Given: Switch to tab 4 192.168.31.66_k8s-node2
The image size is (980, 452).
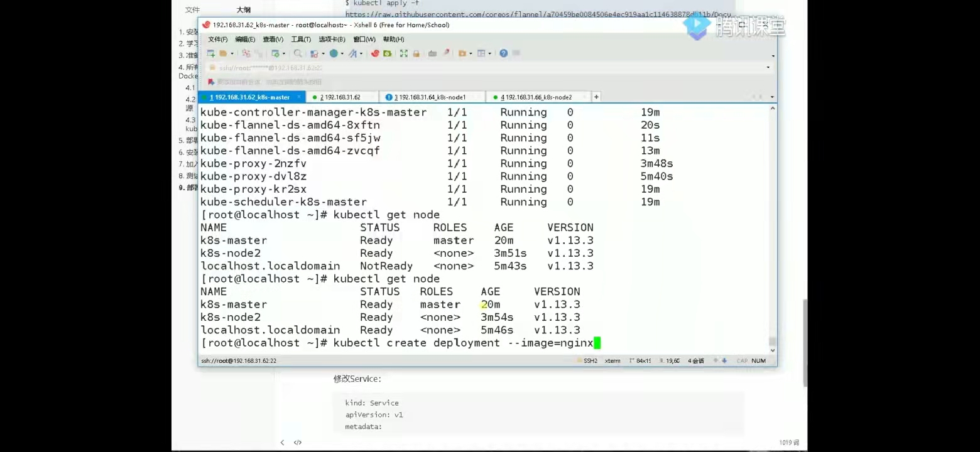Looking at the screenshot, I should click(x=538, y=97).
